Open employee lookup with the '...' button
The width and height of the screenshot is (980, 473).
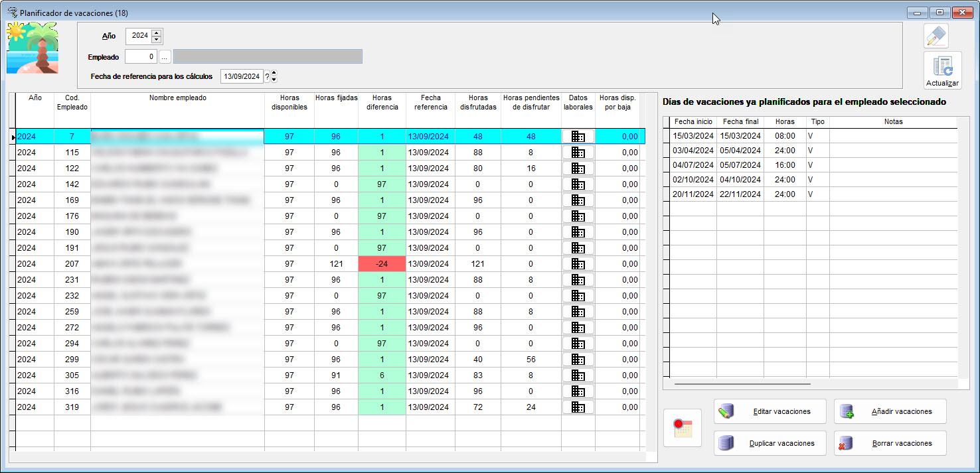(x=164, y=57)
